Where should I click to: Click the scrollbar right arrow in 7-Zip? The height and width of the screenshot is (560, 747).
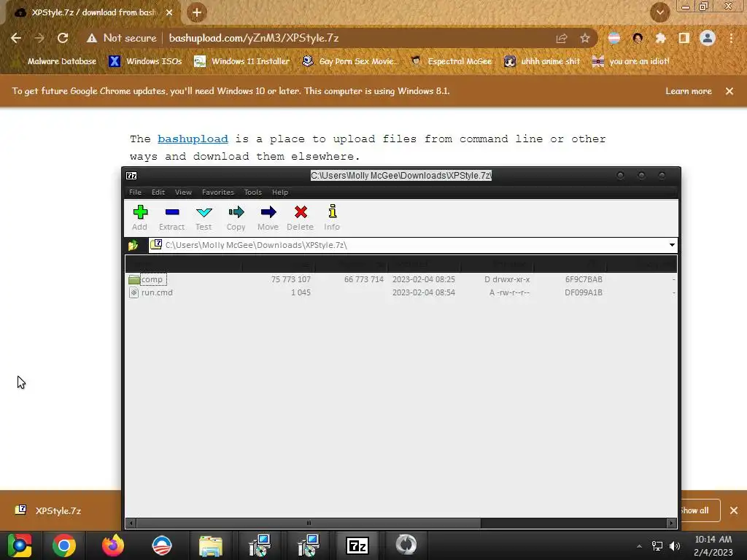(x=671, y=523)
